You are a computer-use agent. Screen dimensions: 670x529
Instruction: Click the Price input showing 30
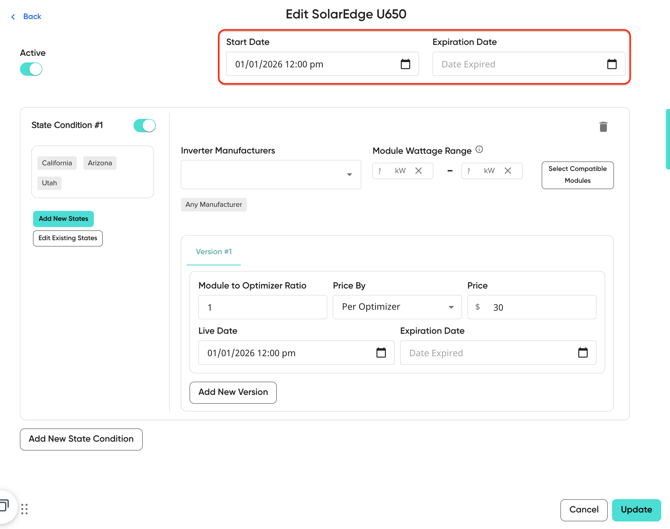532,307
